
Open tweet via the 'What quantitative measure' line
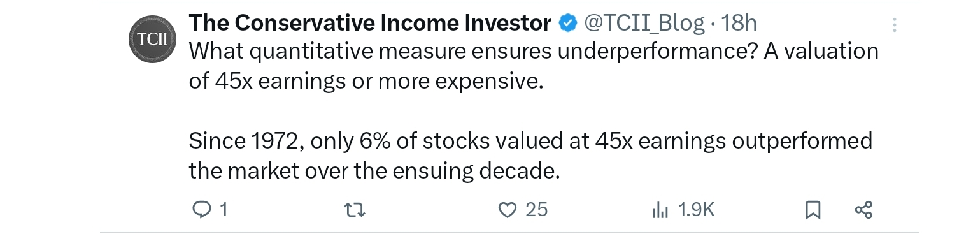[534, 52]
